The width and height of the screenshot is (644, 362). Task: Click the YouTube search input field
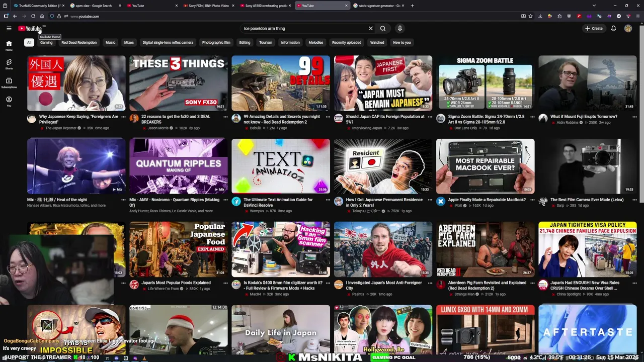(304, 29)
